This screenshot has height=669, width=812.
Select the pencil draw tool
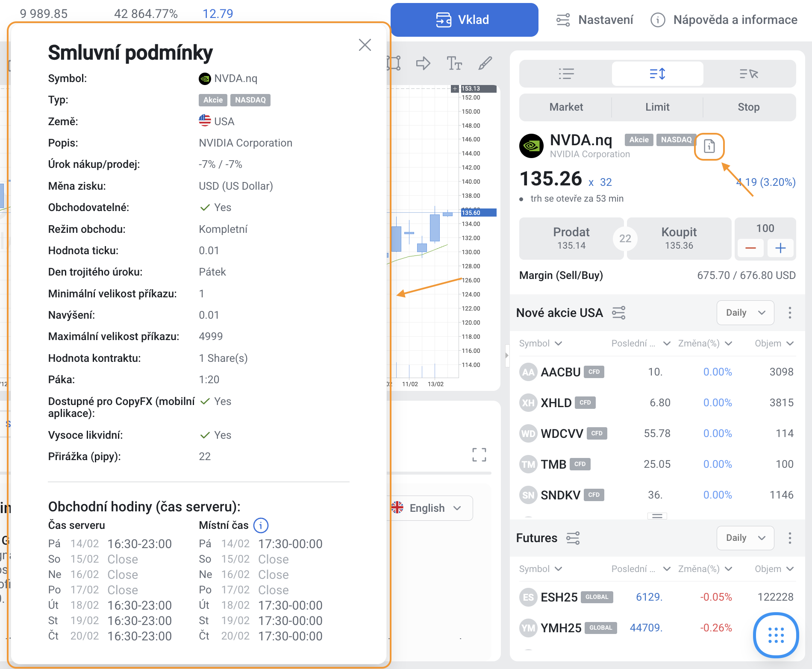point(485,64)
